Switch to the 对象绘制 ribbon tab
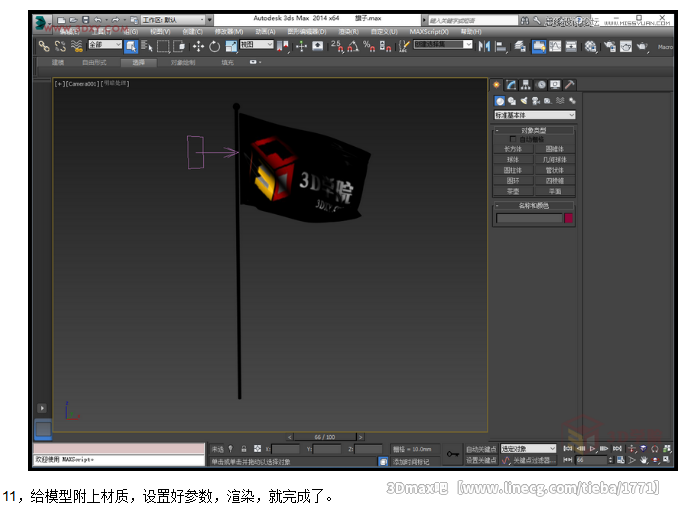Image resolution: width=699 pixels, height=507 pixels. [x=183, y=62]
